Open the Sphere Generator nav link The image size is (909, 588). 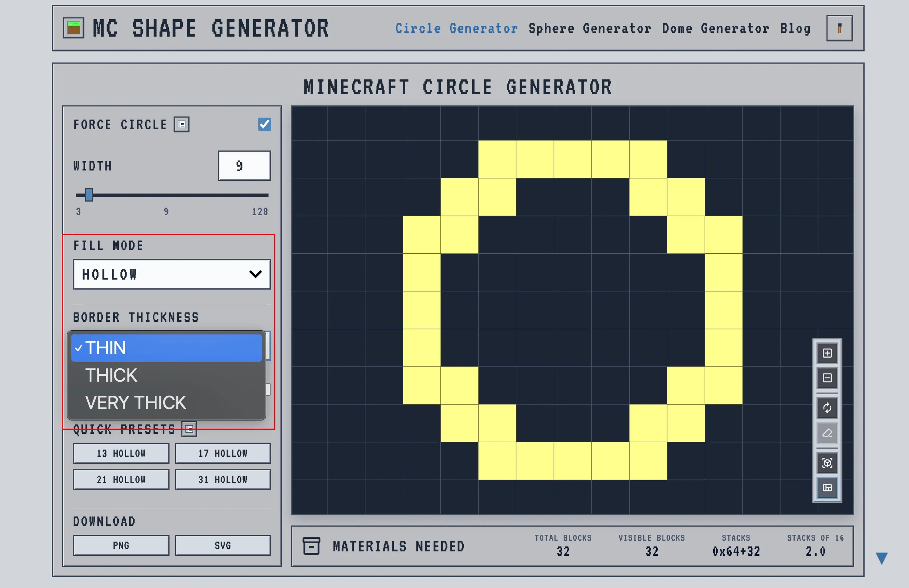(590, 28)
